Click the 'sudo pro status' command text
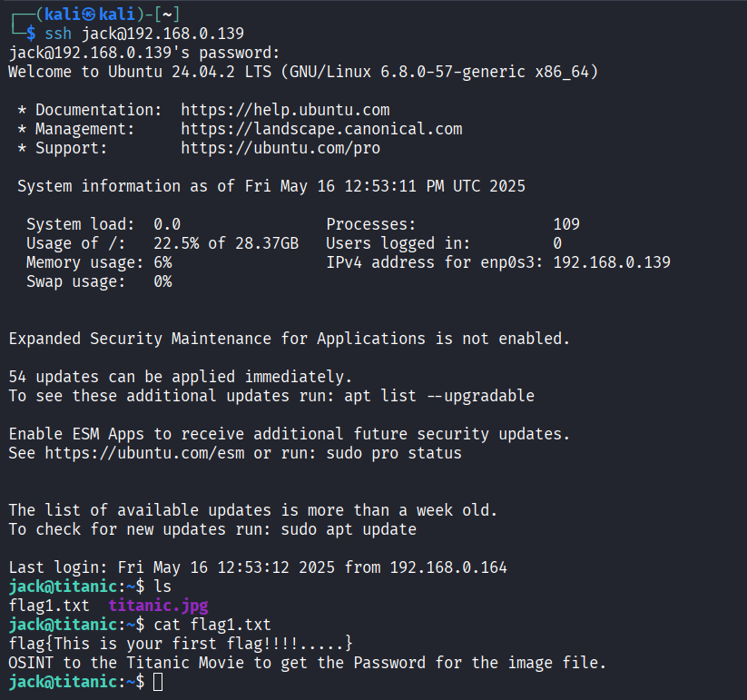This screenshot has height=700, width=747. 394,453
